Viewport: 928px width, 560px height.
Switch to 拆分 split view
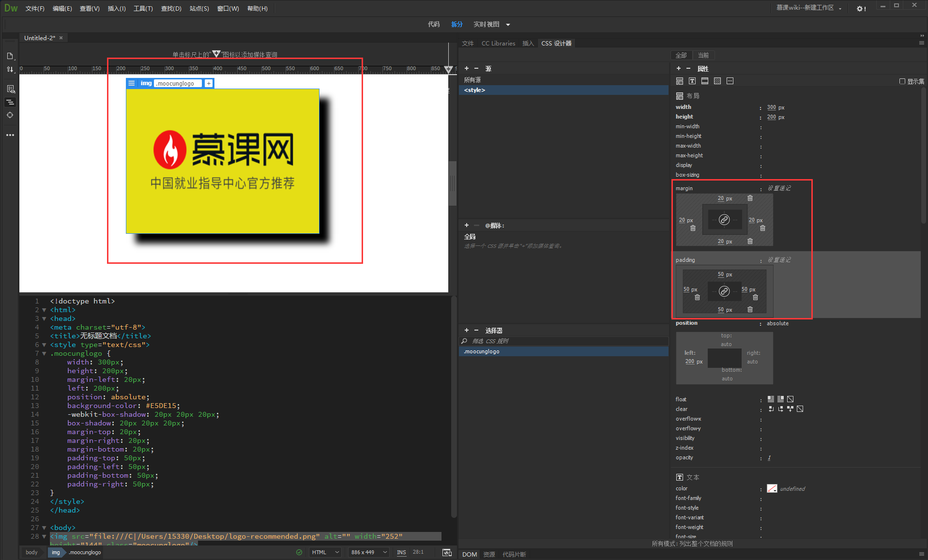pyautogui.click(x=456, y=24)
